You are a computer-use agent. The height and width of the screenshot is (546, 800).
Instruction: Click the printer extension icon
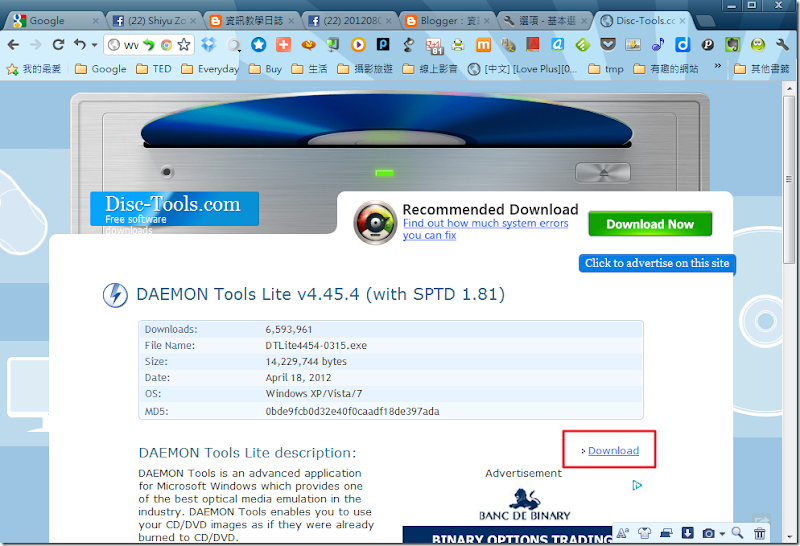pyautogui.click(x=458, y=45)
